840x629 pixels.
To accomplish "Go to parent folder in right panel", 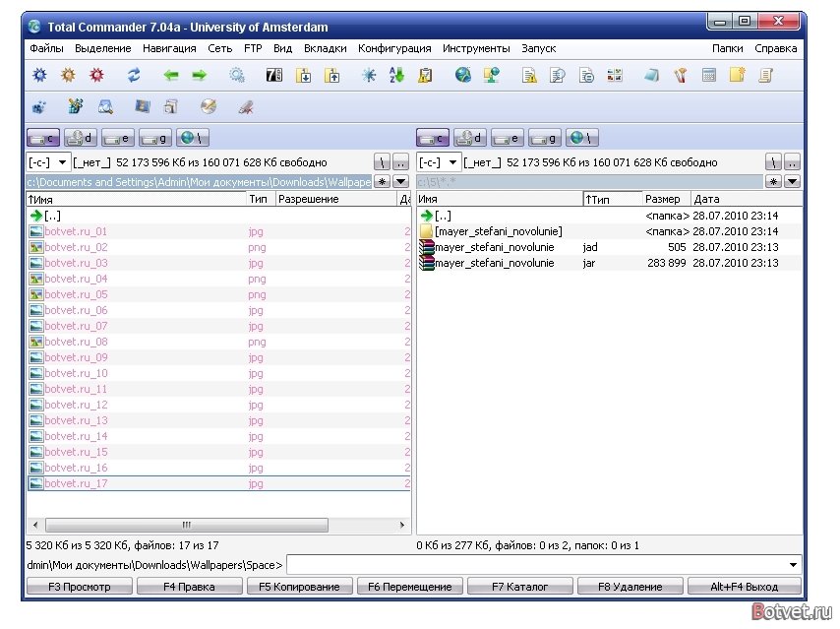I will click(792, 162).
